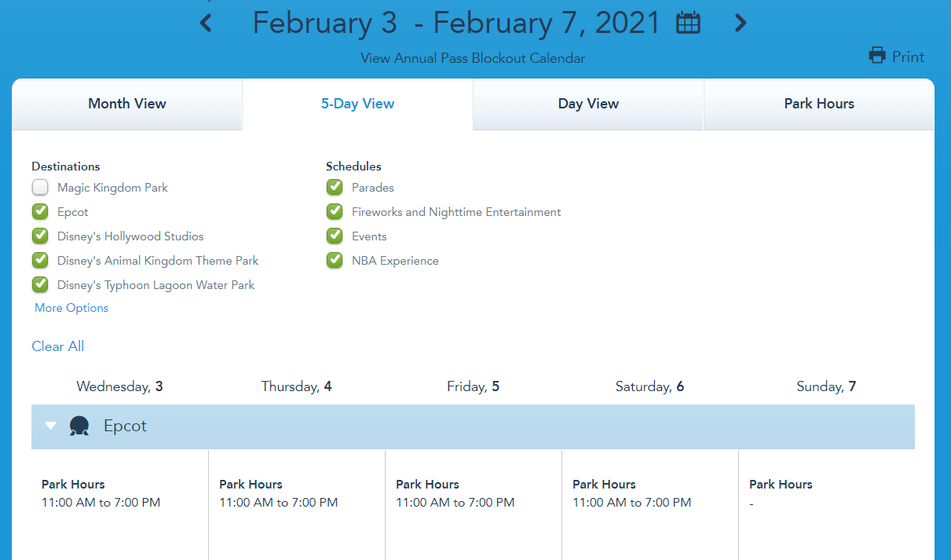Viewport: 951px width, 560px height.
Task: Open the calendar date picker icon
Action: tap(688, 24)
